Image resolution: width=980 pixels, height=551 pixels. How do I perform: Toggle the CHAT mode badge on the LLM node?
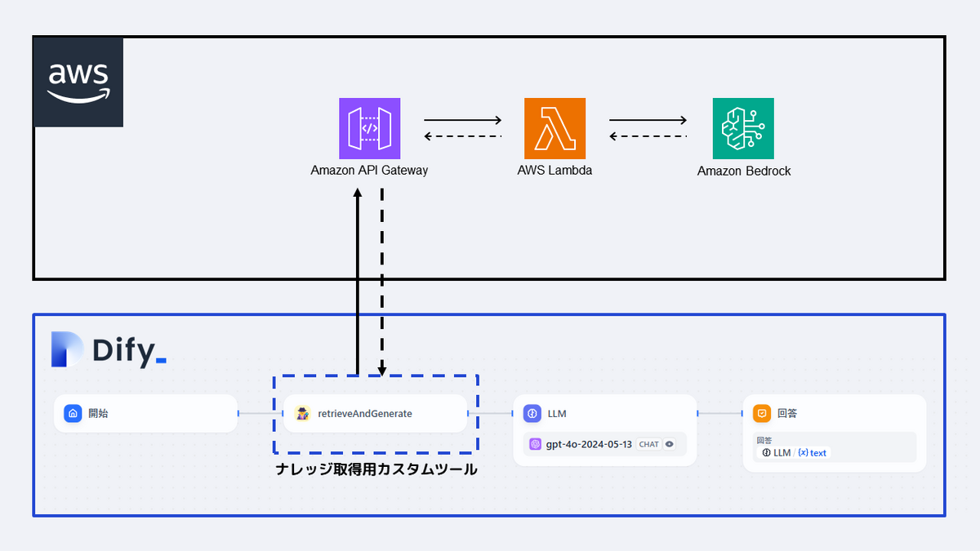tap(648, 443)
